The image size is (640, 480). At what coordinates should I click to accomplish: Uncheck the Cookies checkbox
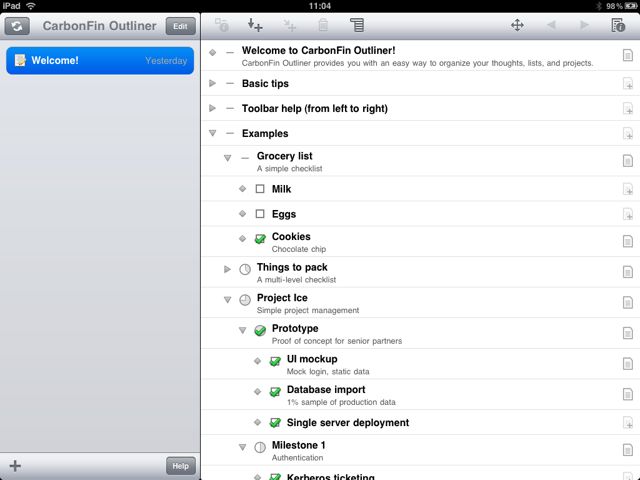(x=260, y=238)
